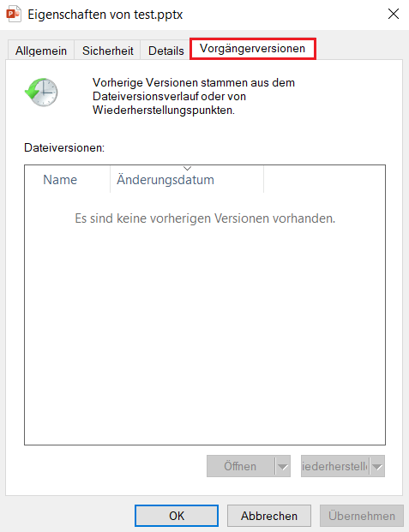Close the Eigenschaften von test.pptx dialog
This screenshot has height=532, width=409.
coord(394,14)
